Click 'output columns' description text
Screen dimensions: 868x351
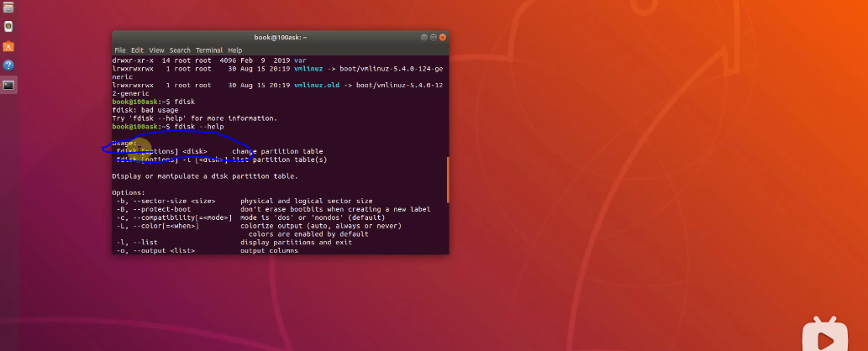[269, 251]
